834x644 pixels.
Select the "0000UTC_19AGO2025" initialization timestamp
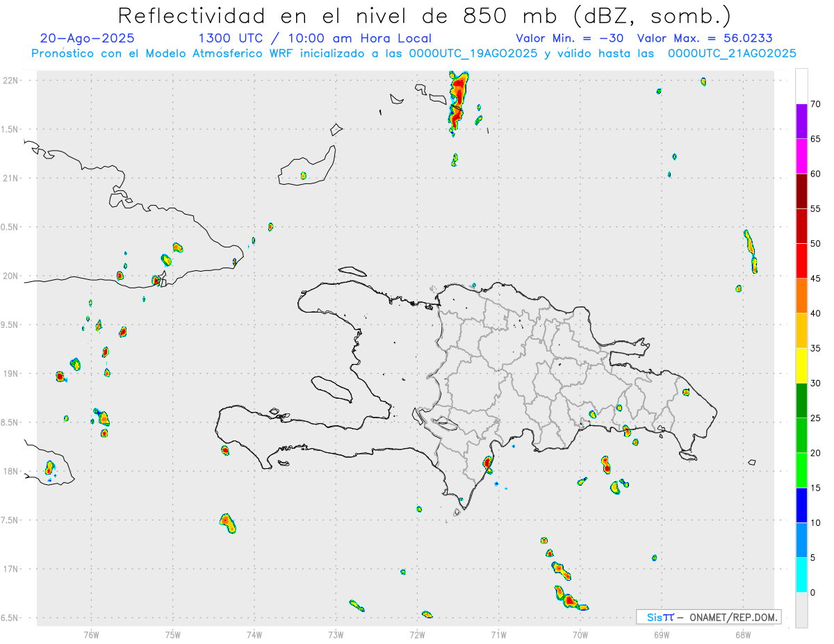(x=471, y=53)
